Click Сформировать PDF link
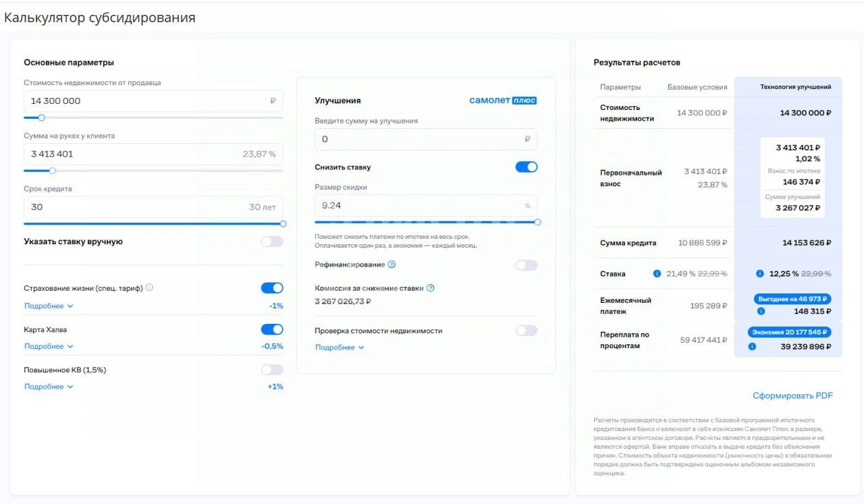Image resolution: width=864 pixels, height=504 pixels. 792,395
